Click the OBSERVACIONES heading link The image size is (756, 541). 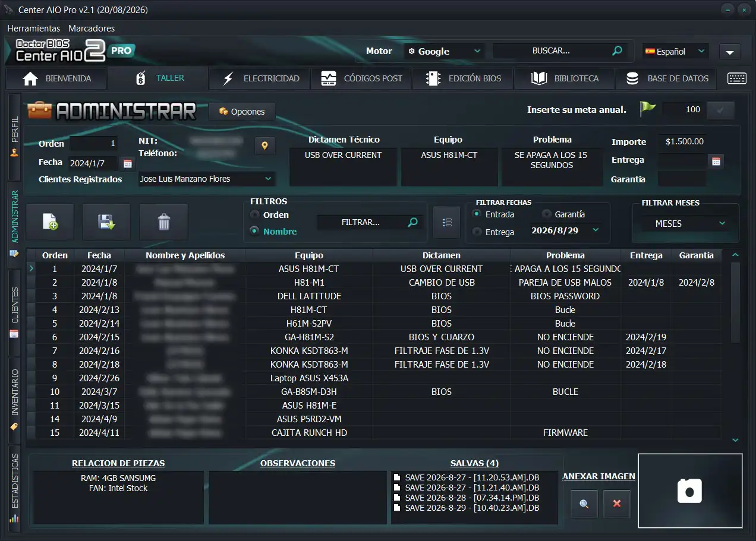[298, 463]
